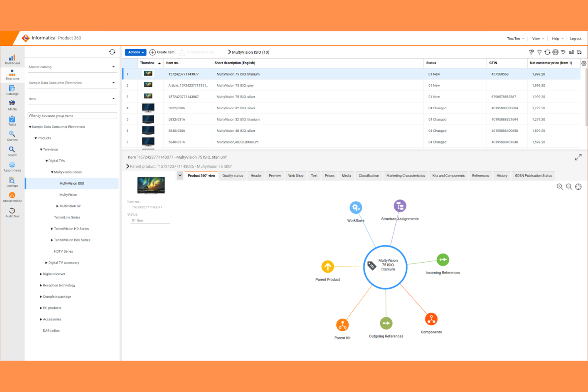Click the MultyVision 75 ISIO, grey description
Image resolution: width=588 pixels, height=392 pixels.
tap(235, 85)
